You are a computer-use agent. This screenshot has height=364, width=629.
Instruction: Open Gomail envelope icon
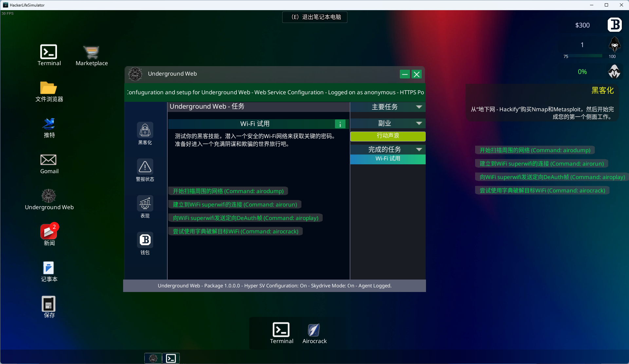pyautogui.click(x=49, y=160)
